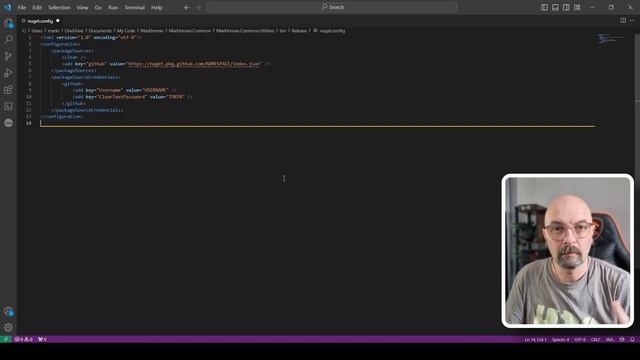Go back using the navigation arrow
640x360 pixels.
coord(187,7)
